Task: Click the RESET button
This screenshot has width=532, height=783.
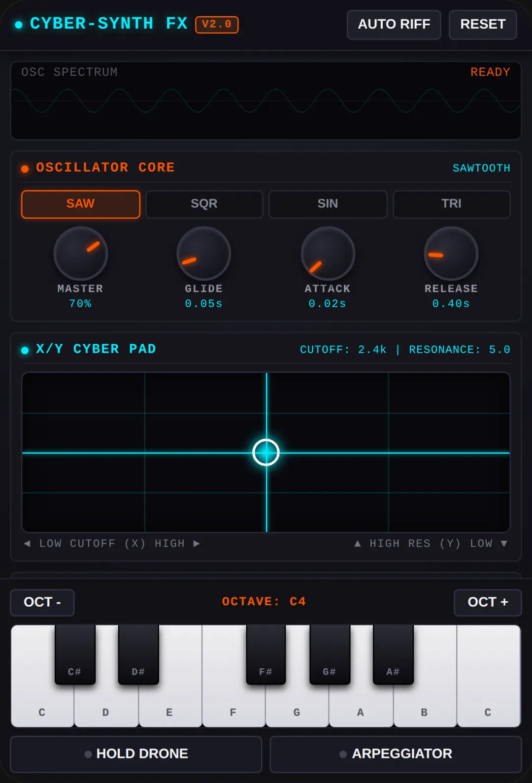Action: pyautogui.click(x=483, y=24)
